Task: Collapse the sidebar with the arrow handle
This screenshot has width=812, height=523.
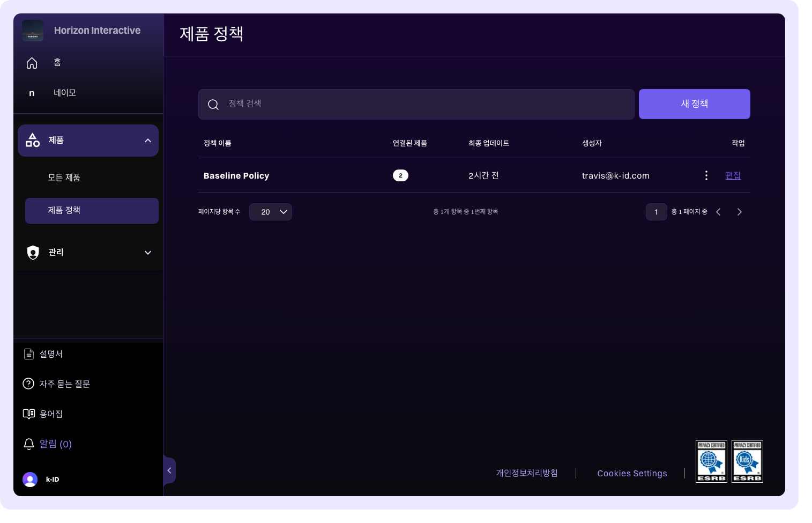Action: pos(169,470)
